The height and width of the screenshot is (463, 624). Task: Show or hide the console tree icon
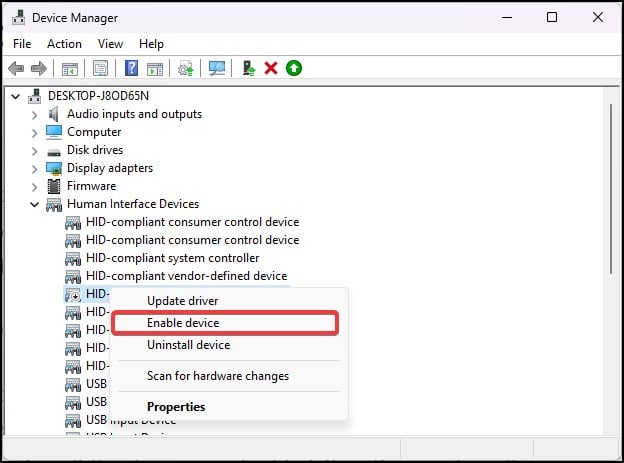click(70, 69)
